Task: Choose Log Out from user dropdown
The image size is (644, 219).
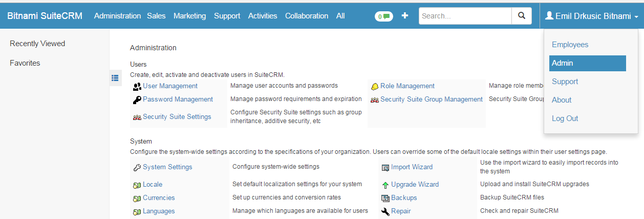Action: [x=588, y=118]
